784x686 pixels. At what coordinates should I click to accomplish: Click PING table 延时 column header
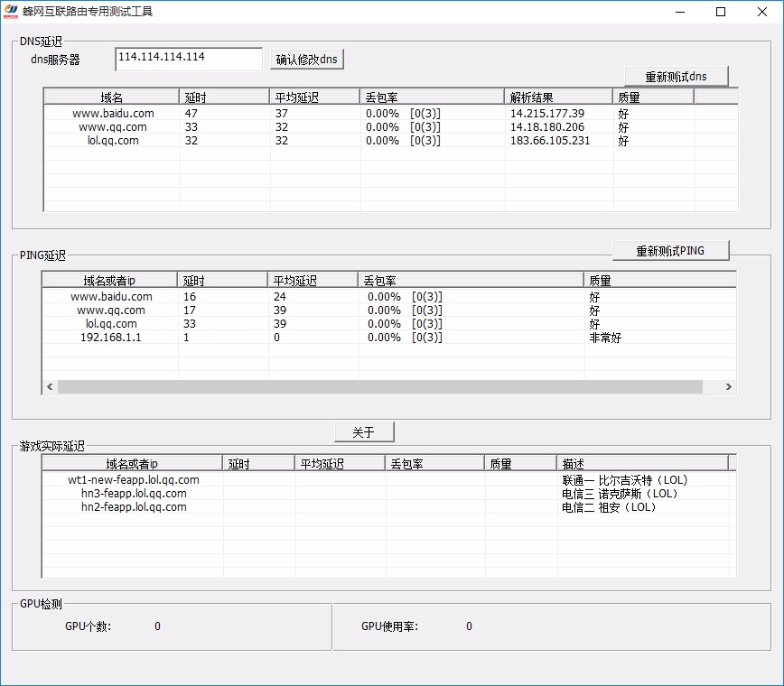222,281
